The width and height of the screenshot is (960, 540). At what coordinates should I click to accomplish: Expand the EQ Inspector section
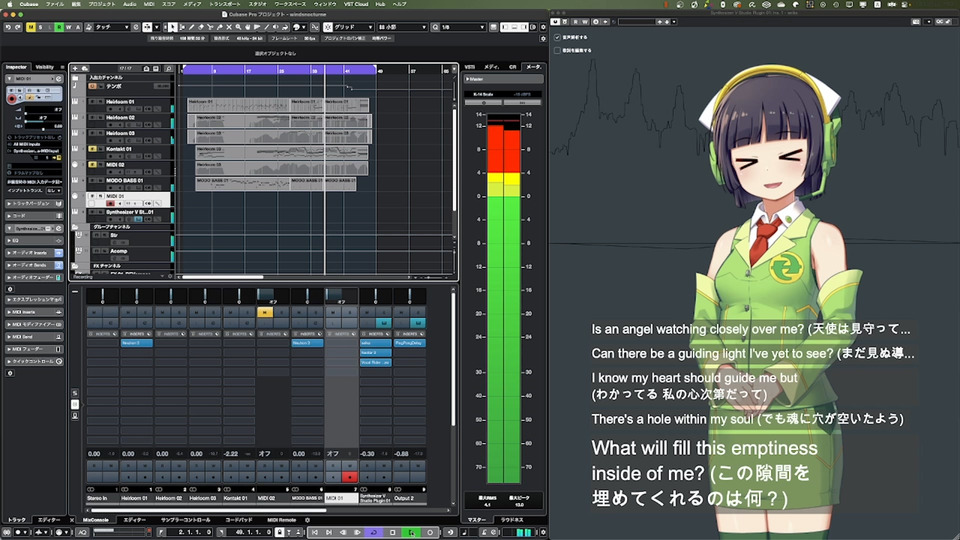(x=34, y=241)
